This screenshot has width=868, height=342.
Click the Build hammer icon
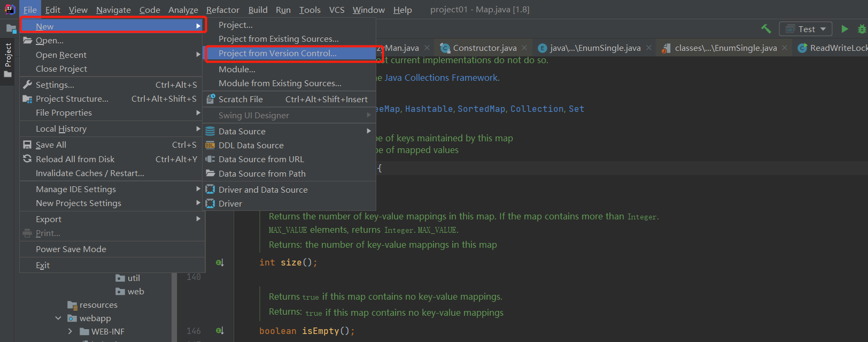[x=766, y=29]
